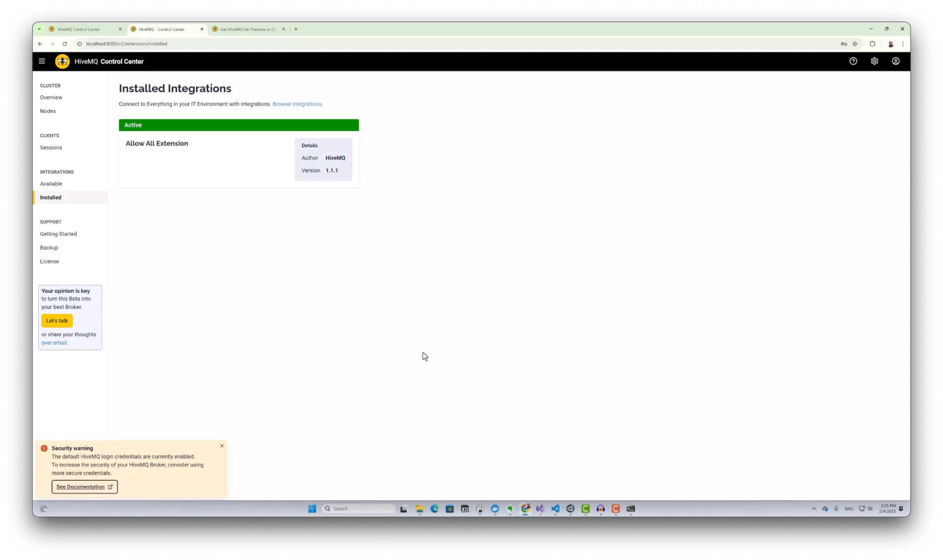Open the Nodes page
The image size is (943, 560).
click(48, 111)
